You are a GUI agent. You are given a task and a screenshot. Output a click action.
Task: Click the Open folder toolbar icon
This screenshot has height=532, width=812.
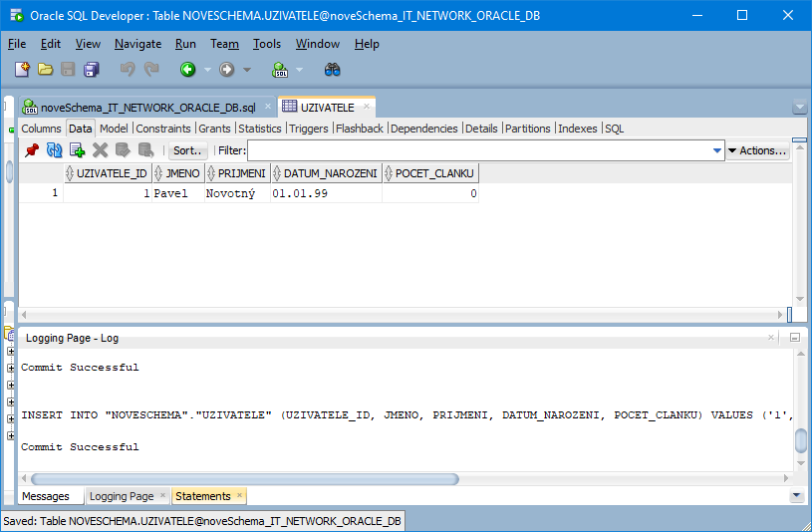pos(45,70)
